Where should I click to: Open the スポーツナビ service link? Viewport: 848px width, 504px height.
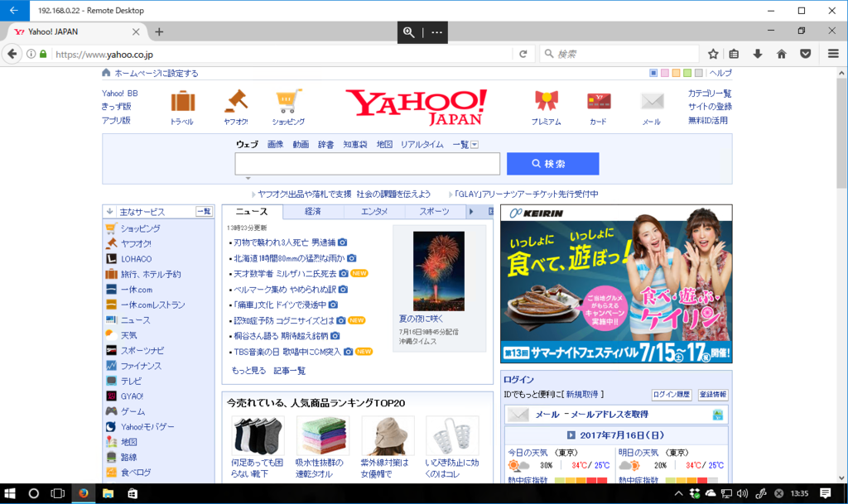[x=142, y=351]
